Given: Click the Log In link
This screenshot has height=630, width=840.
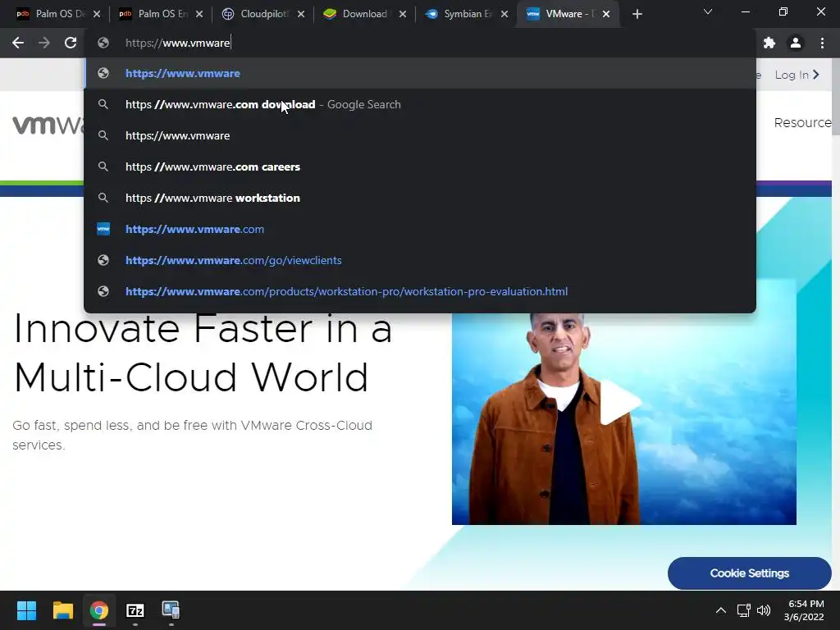Looking at the screenshot, I should (797, 75).
